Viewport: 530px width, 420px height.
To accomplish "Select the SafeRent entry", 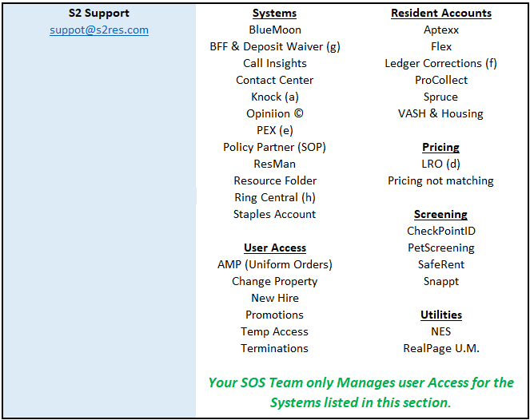I will (441, 264).
